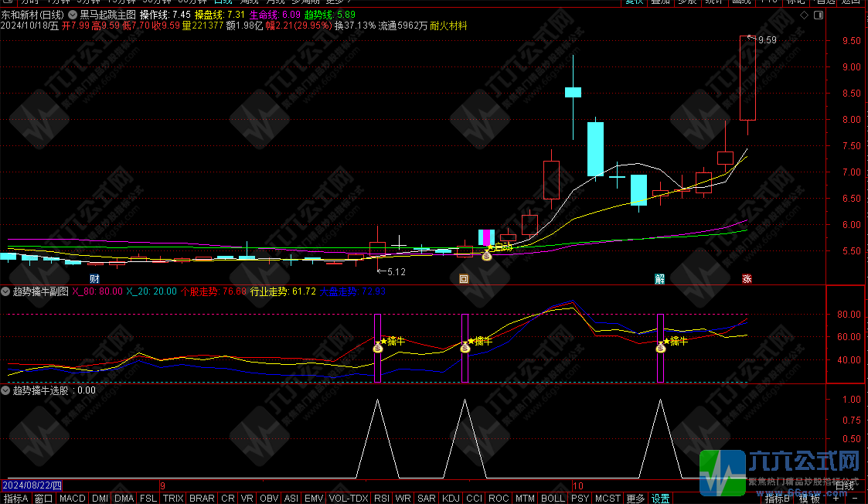Open the 设置 settings button
868x504 pixels.
click(x=660, y=499)
